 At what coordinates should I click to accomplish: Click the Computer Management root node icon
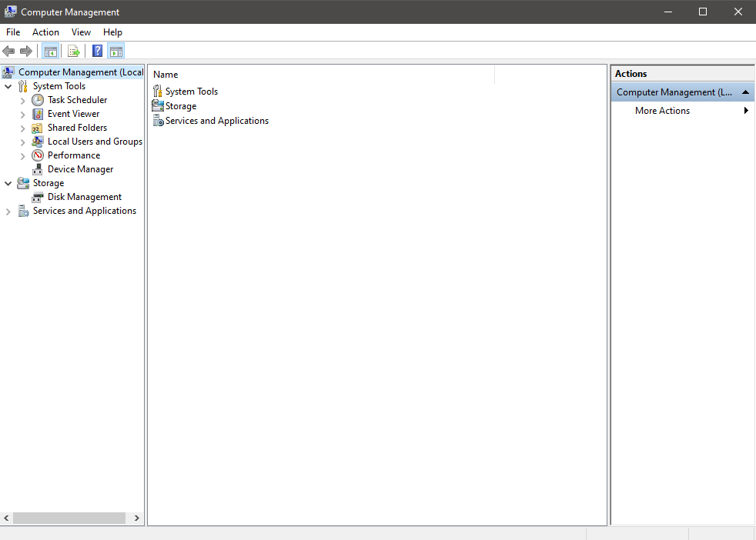click(x=8, y=72)
